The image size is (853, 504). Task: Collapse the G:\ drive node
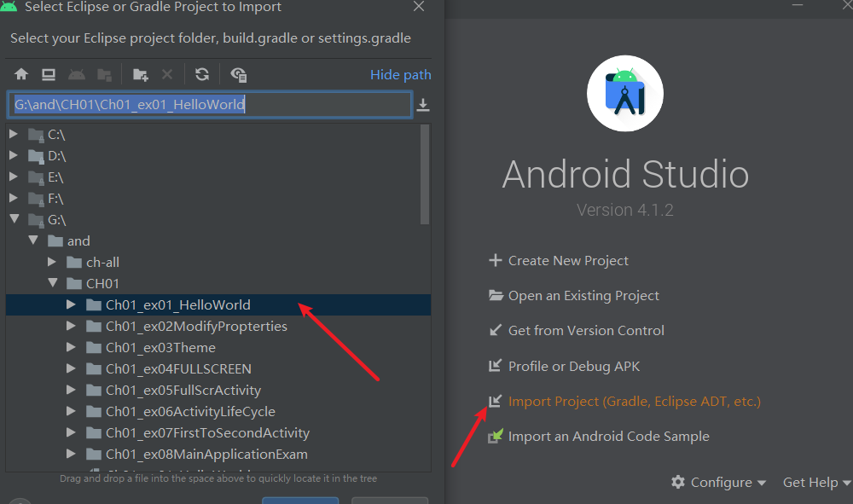tap(15, 219)
